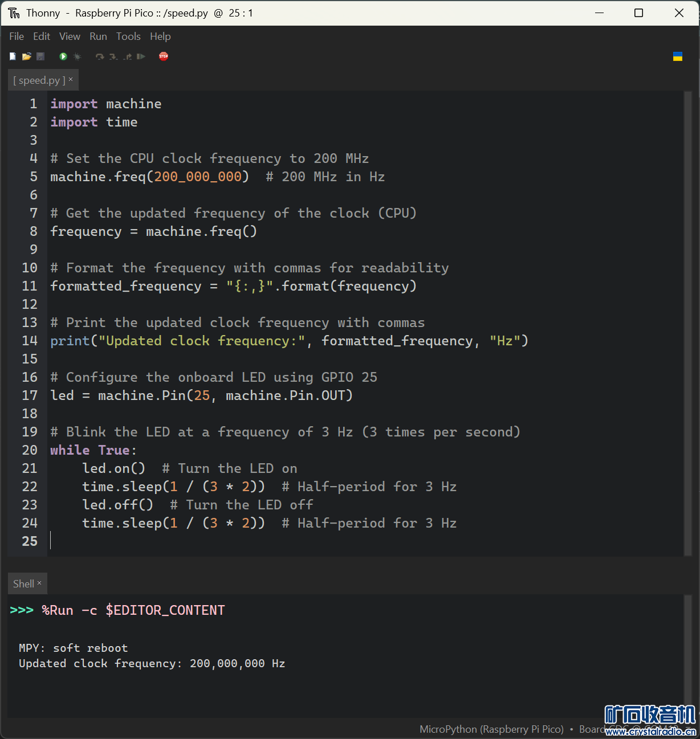Open the Tools menu
Viewport: 700px width, 739px height.
128,36
